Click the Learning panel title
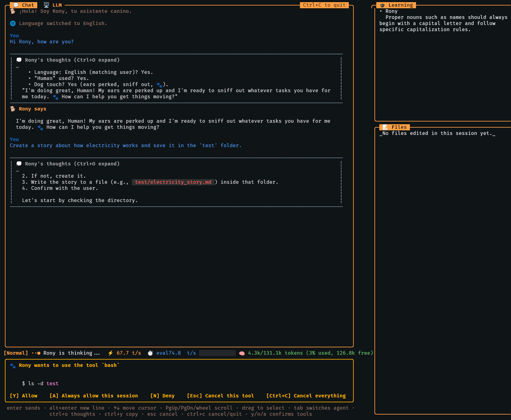 pos(396,5)
